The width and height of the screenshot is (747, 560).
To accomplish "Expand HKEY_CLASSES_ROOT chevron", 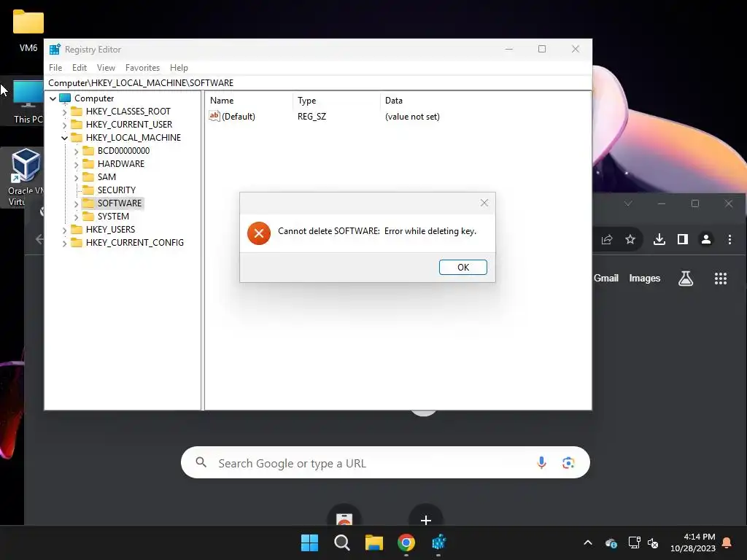I will click(x=64, y=112).
